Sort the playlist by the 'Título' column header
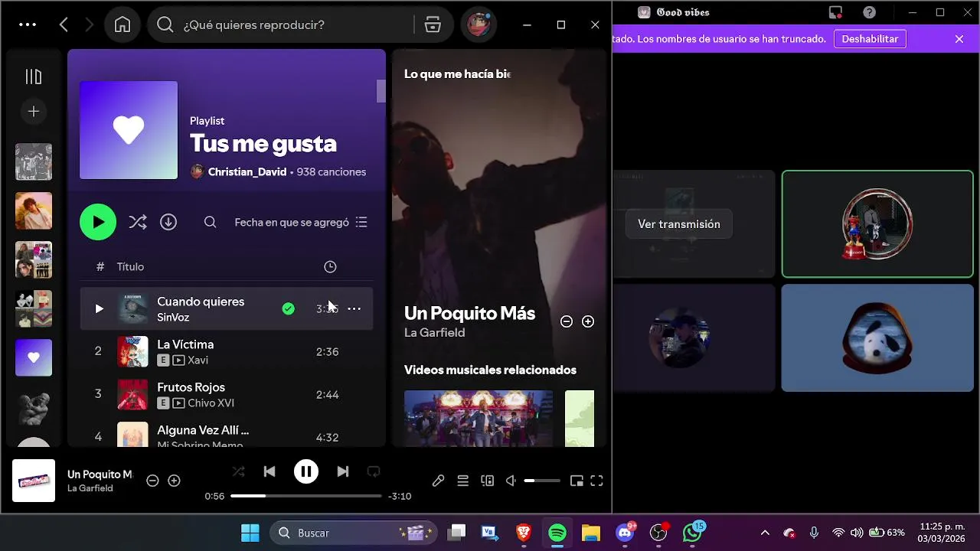 click(130, 266)
